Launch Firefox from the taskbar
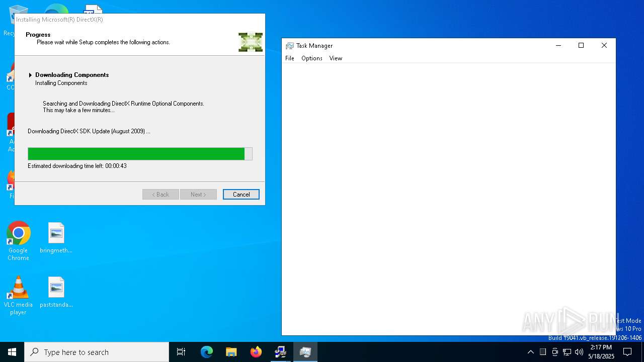 pos(256,352)
